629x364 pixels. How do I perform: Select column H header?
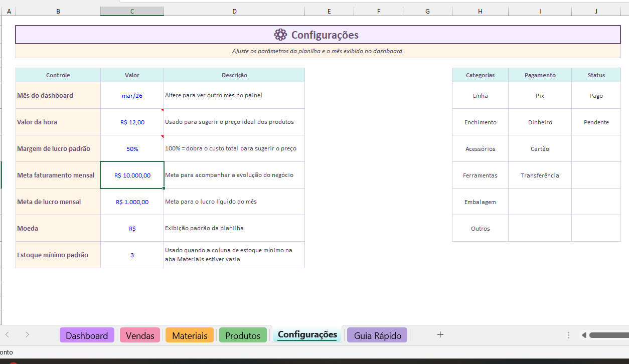[x=480, y=11]
